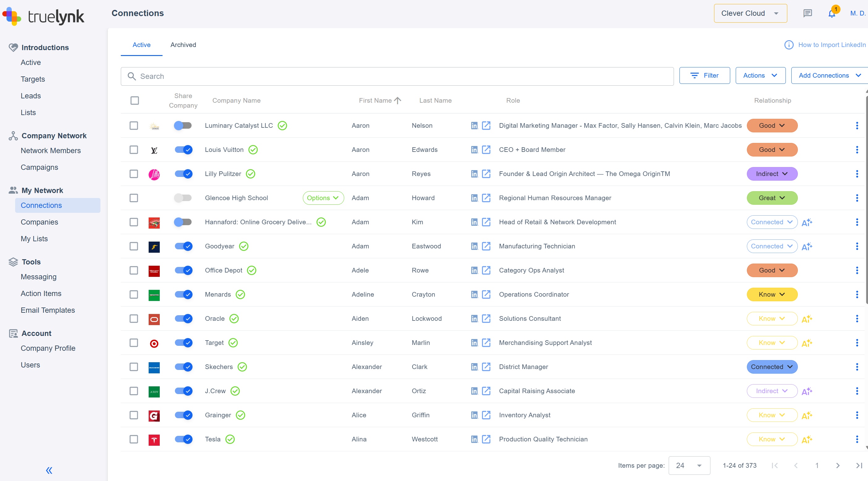Disable share company for Oracle
The height and width of the screenshot is (481, 868).
pyautogui.click(x=183, y=318)
